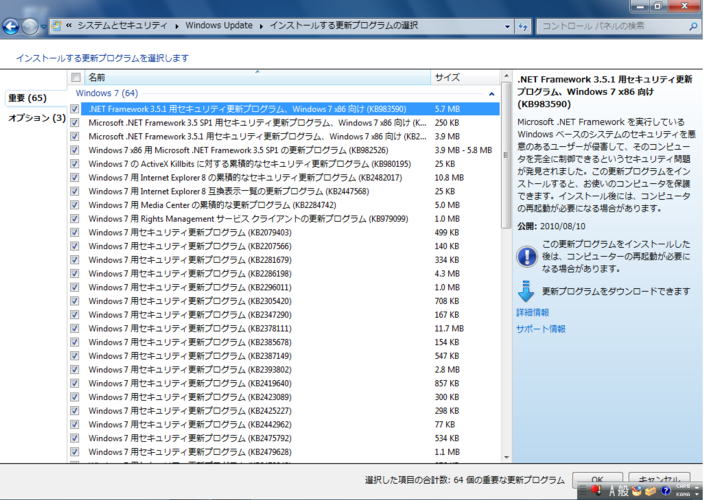Toggle the select-all checkbox beside 名前 header
Viewport: 706px width, 500px height.
click(76, 77)
